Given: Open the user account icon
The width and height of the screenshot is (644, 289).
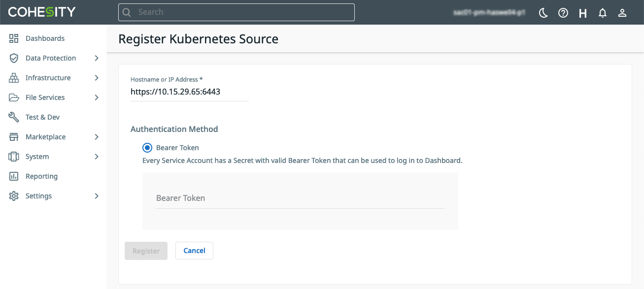Looking at the screenshot, I should (x=622, y=13).
